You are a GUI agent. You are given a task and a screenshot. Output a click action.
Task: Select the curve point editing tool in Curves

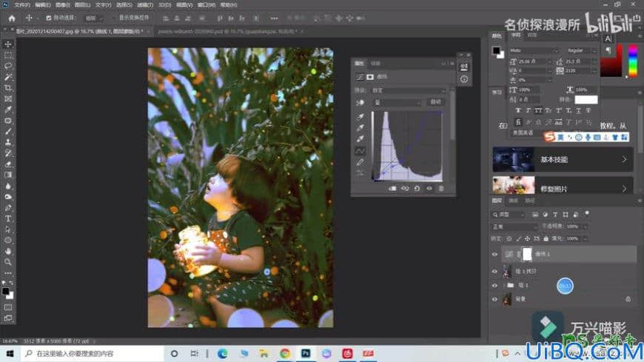point(360,151)
